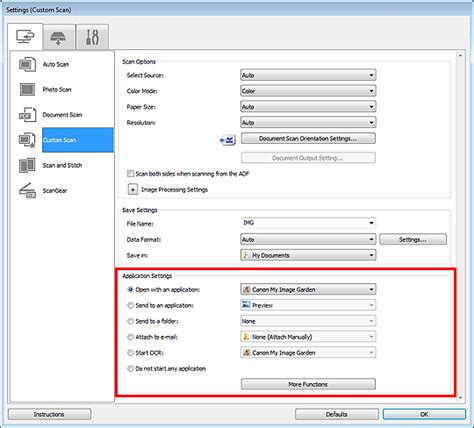Click the Auto Scan icon
This screenshot has height=428, width=474.
point(27,64)
